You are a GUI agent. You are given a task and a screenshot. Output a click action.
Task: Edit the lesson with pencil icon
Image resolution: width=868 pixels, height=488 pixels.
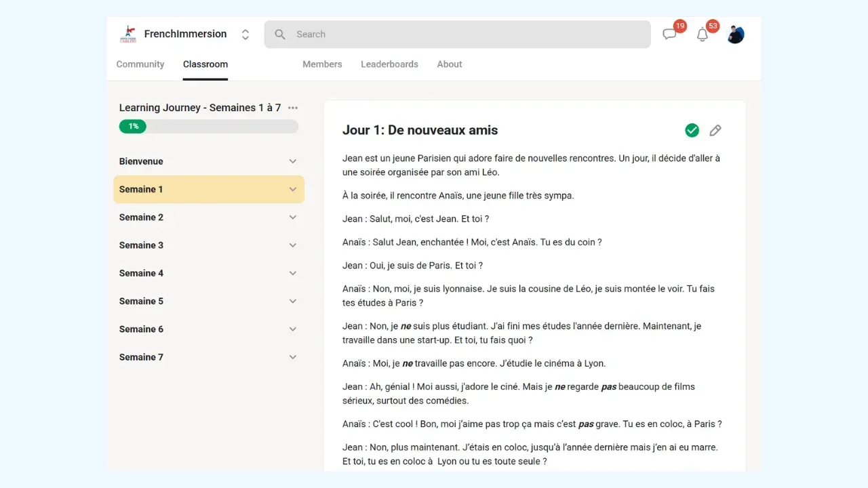(715, 131)
